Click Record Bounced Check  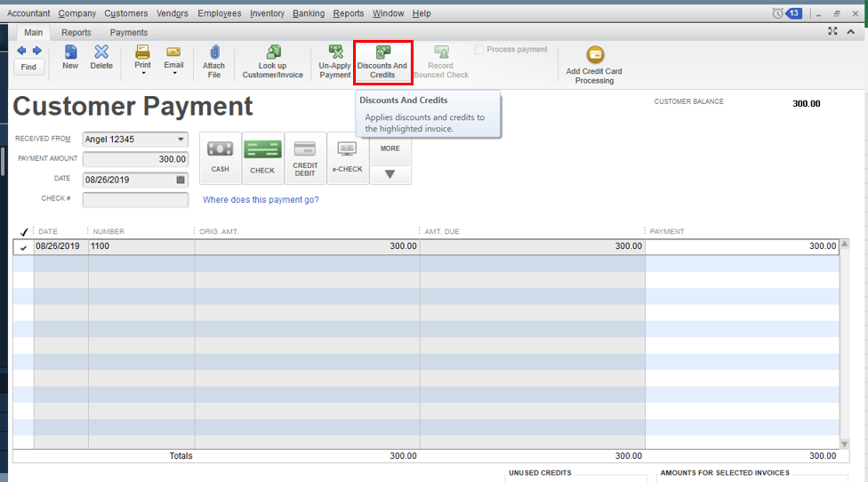pos(441,61)
